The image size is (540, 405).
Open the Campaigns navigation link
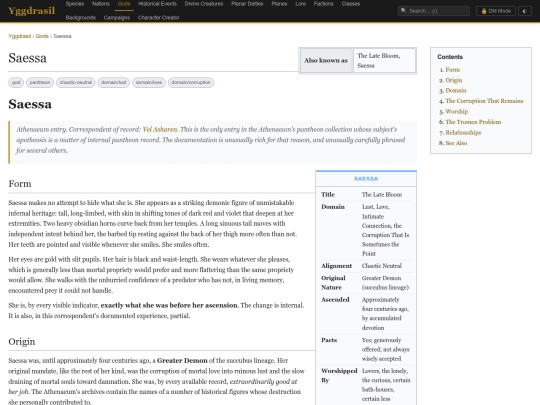(117, 18)
